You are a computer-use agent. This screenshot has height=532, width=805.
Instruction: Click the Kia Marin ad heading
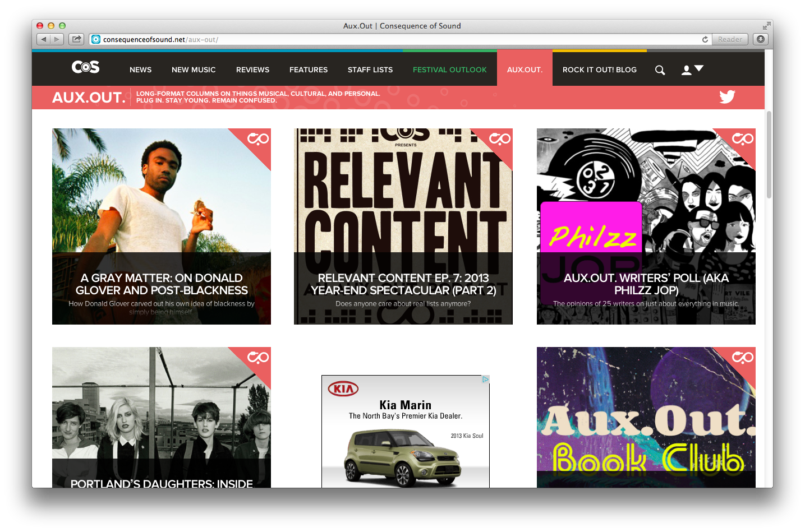tap(405, 405)
